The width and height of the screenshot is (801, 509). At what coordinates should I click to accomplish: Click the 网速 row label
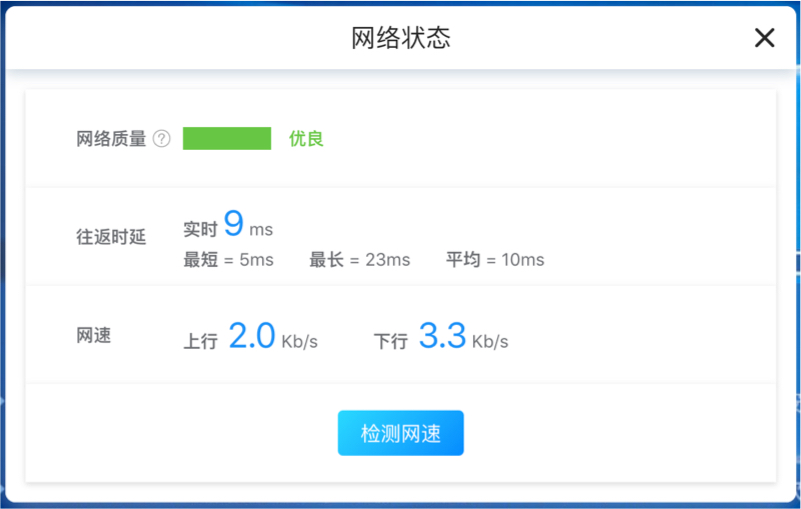pos(94,335)
